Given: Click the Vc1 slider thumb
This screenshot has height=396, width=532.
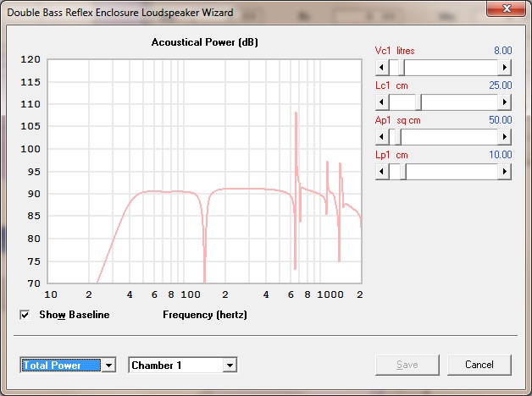Looking at the screenshot, I should (x=402, y=68).
